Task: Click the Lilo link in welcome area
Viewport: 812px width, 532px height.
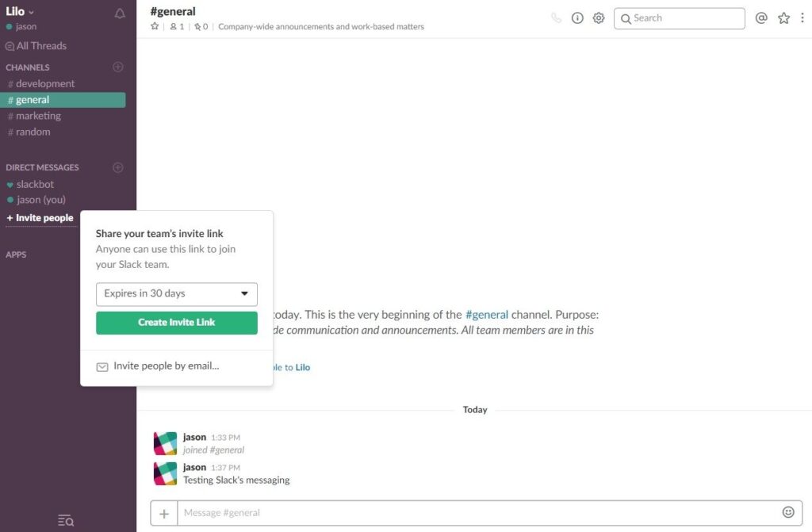Action: (x=303, y=367)
